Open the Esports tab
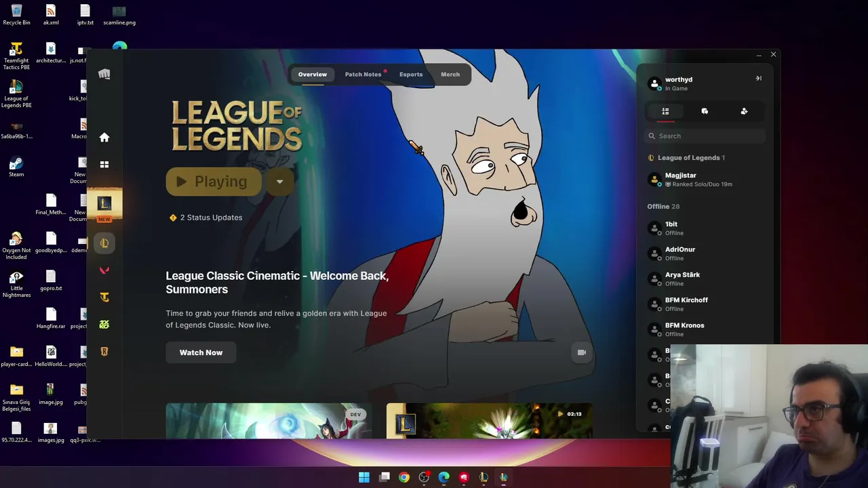This screenshot has width=868, height=488. [411, 75]
